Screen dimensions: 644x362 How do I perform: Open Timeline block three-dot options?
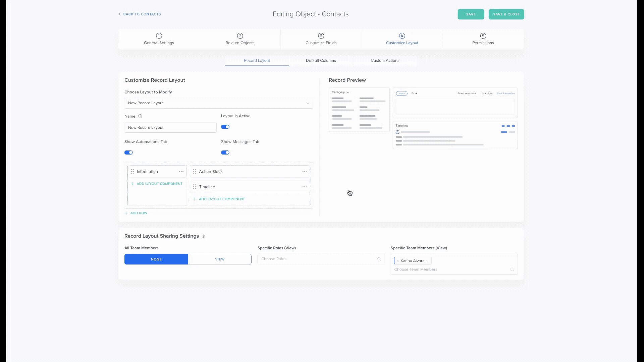304,187
